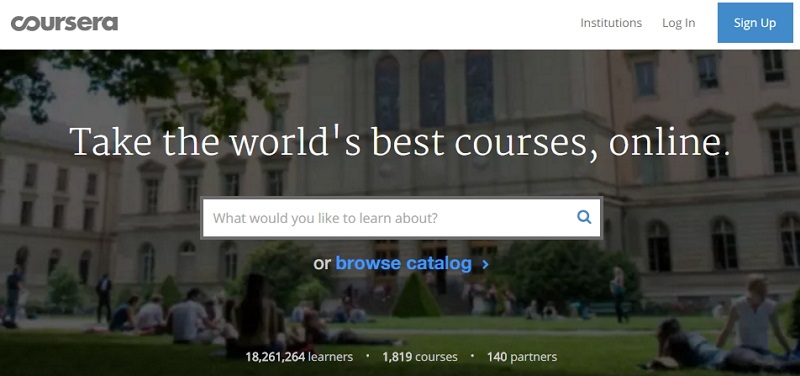Open the Institutions page
The height and width of the screenshot is (376, 800).
click(611, 23)
